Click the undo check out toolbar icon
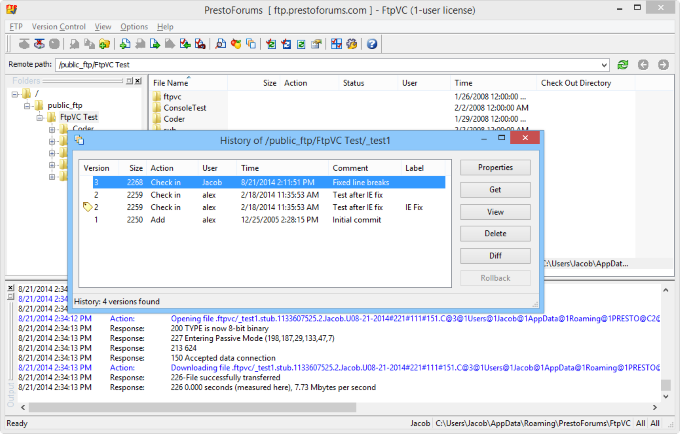This screenshot has height=434, width=680. tap(200, 44)
